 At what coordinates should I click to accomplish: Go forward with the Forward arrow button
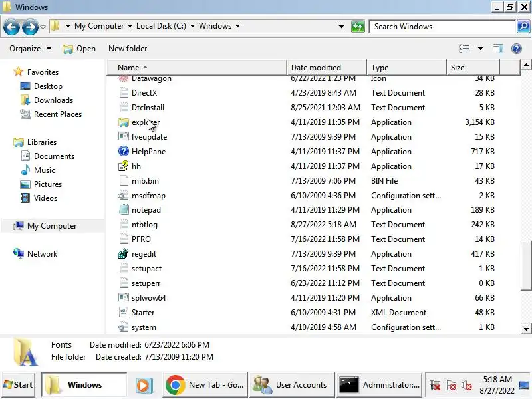click(30, 27)
